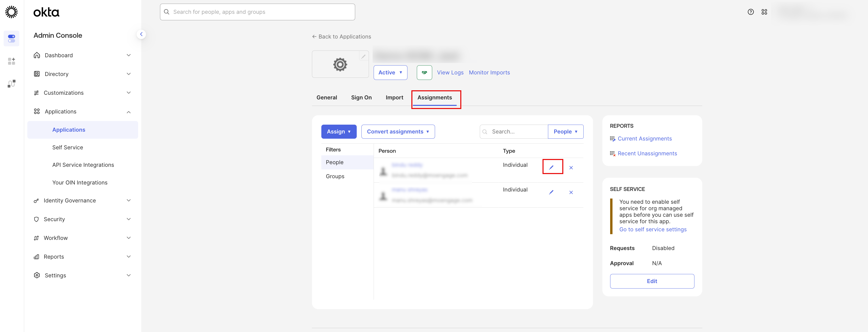Click the global people, apps and groups search field

[x=257, y=12]
